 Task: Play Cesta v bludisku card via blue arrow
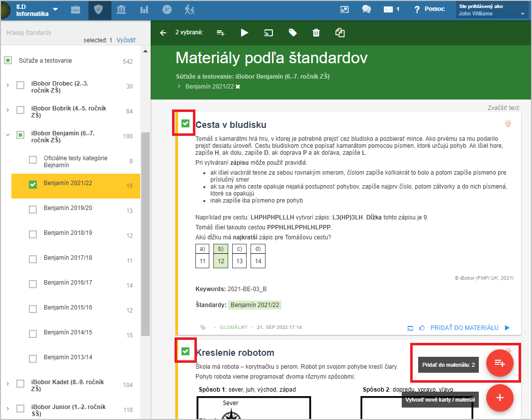point(507,327)
